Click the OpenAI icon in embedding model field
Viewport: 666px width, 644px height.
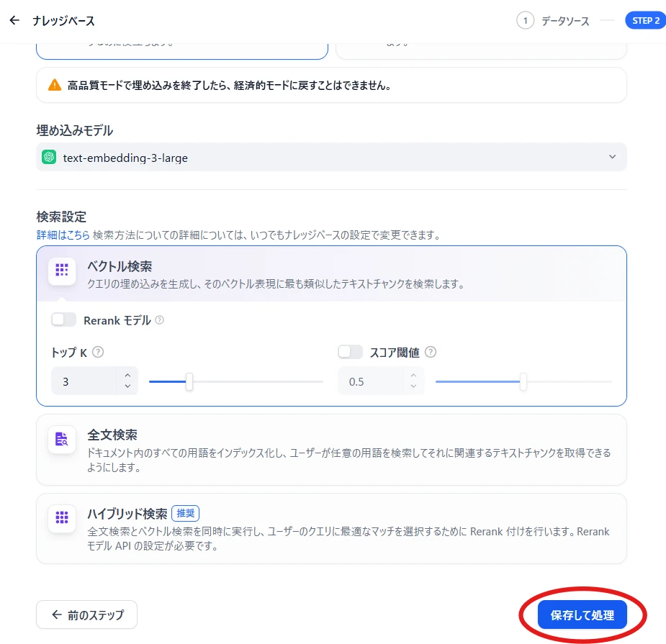49,157
